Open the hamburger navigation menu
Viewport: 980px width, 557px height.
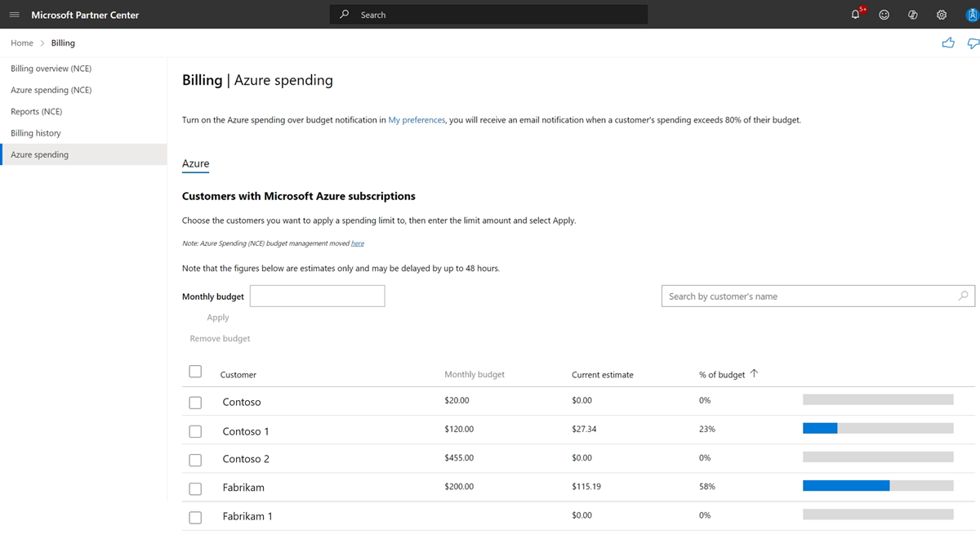click(x=14, y=15)
